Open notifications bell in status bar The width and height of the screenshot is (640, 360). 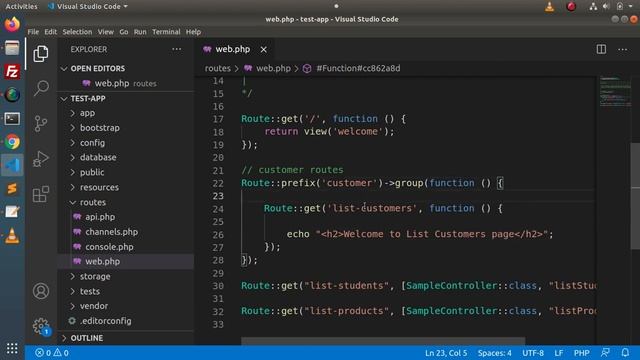point(625,352)
